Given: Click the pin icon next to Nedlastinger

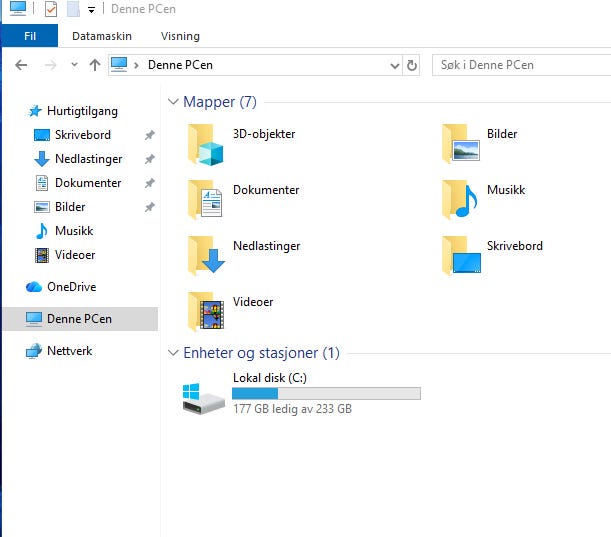Looking at the screenshot, I should pos(150,159).
